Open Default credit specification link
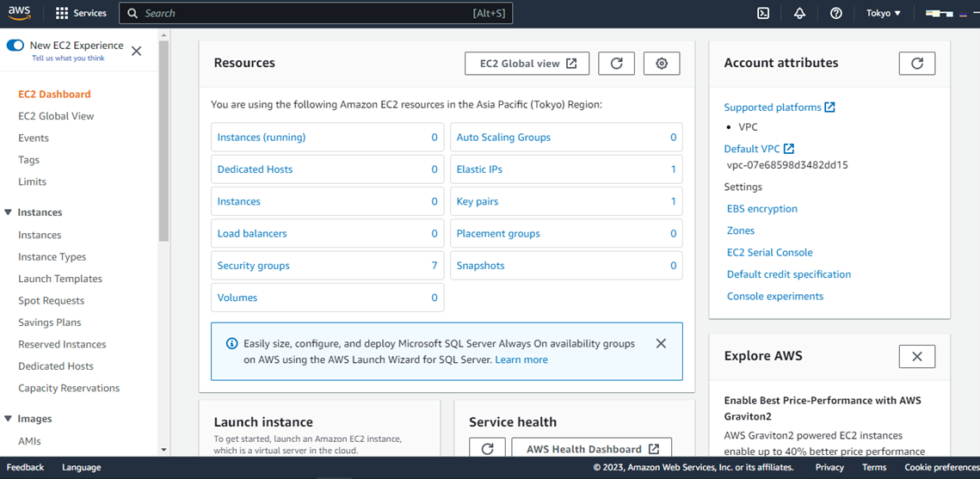The width and height of the screenshot is (980, 479). (789, 274)
